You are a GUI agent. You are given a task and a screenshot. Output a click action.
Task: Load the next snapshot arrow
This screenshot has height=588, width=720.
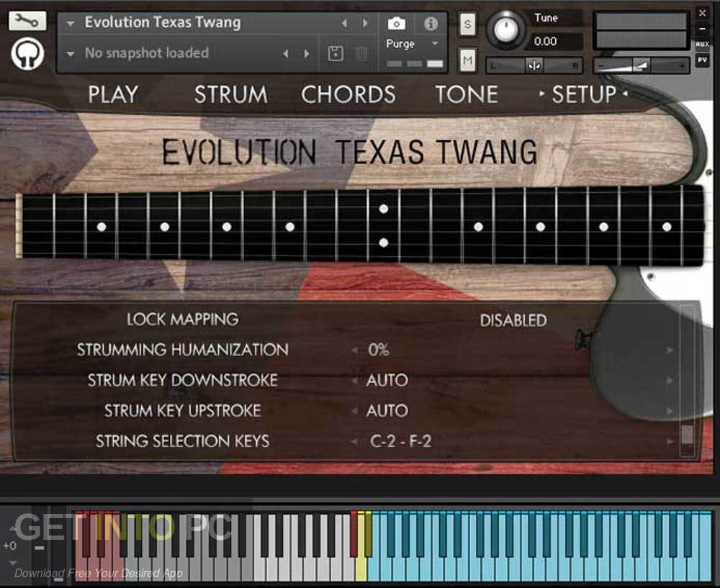point(307,54)
